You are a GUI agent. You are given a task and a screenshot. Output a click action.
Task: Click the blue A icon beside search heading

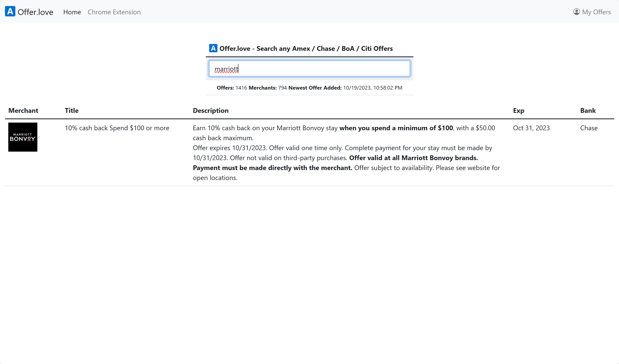213,48
